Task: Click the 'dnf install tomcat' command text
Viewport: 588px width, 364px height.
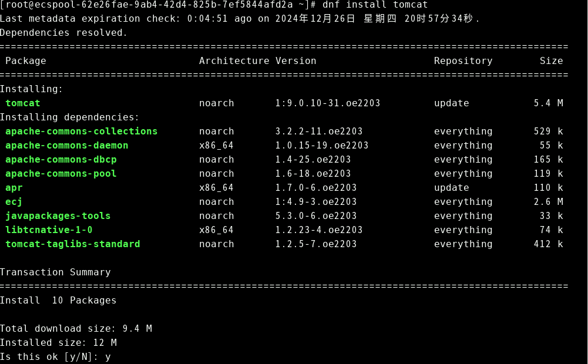Action: point(375,5)
